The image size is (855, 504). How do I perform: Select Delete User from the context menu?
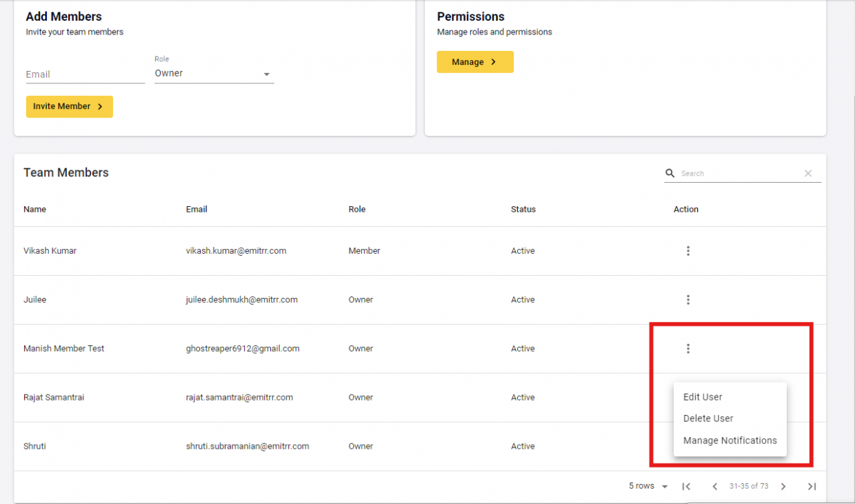tap(708, 419)
